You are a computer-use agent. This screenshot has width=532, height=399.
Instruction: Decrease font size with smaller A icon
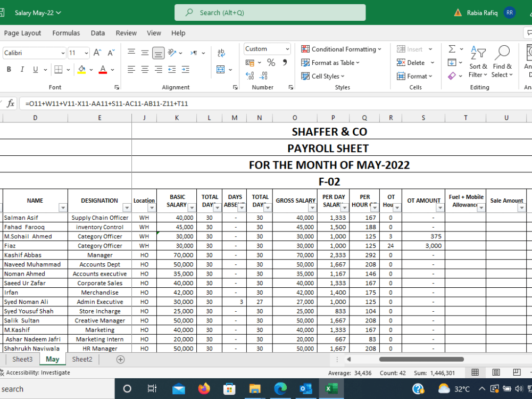(111, 53)
